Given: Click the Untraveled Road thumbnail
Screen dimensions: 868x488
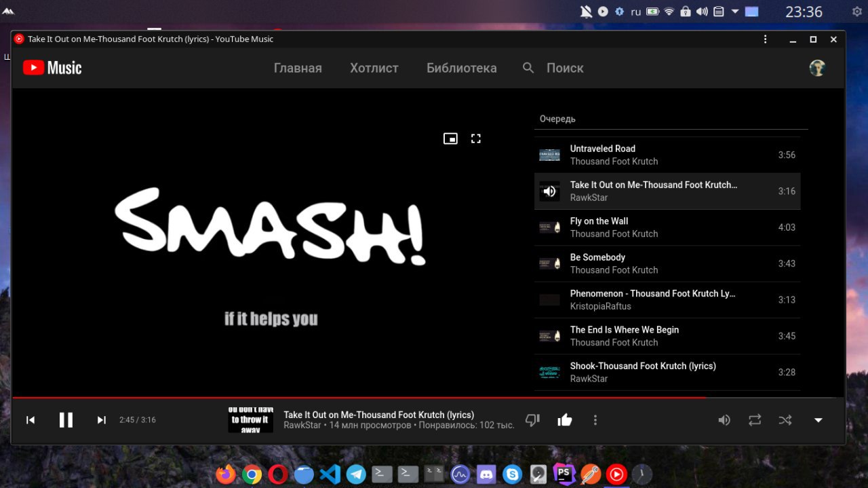Looking at the screenshot, I should pyautogui.click(x=549, y=155).
